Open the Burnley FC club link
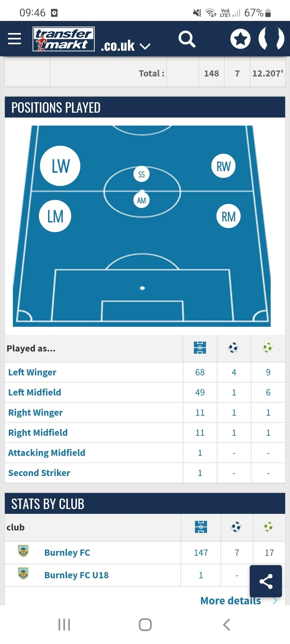Viewport: 290px width, 644px height. [x=67, y=552]
